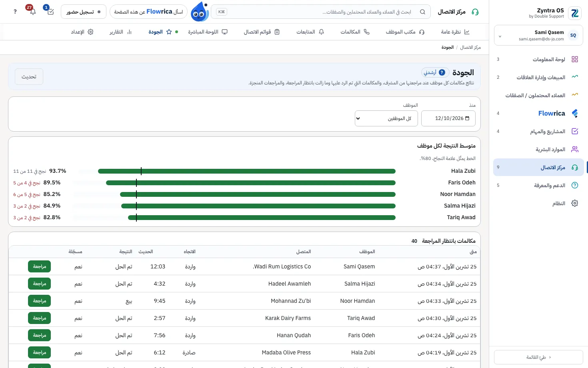Review the Karak Dairy Farms call
The height and width of the screenshot is (368, 588).
pyautogui.click(x=39, y=318)
